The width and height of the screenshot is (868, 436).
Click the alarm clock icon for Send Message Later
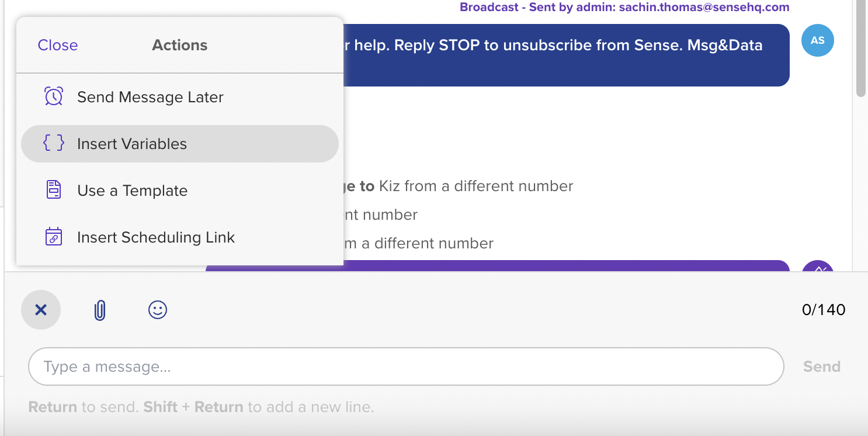54,96
